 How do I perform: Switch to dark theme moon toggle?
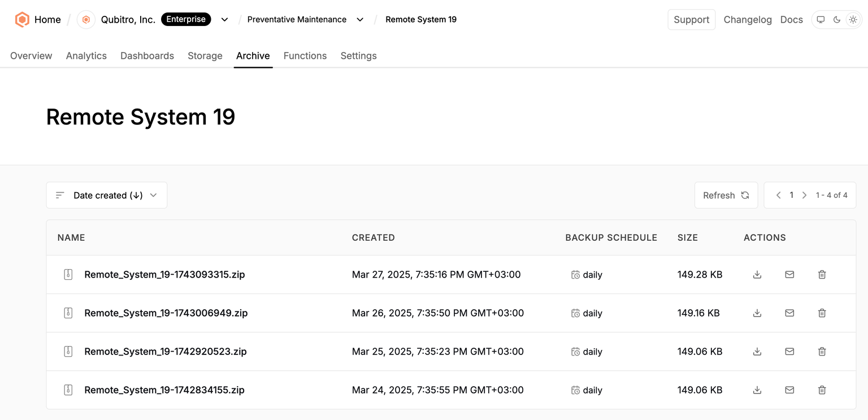point(837,20)
